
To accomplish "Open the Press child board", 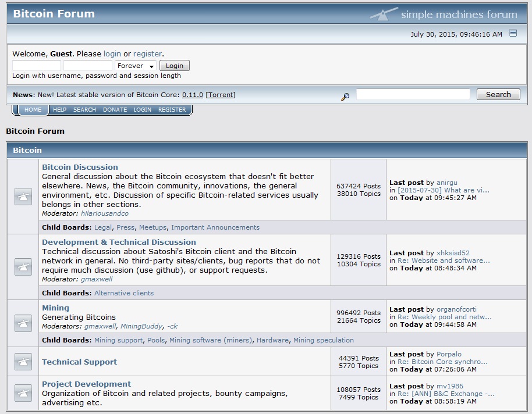I will pyautogui.click(x=126, y=227).
